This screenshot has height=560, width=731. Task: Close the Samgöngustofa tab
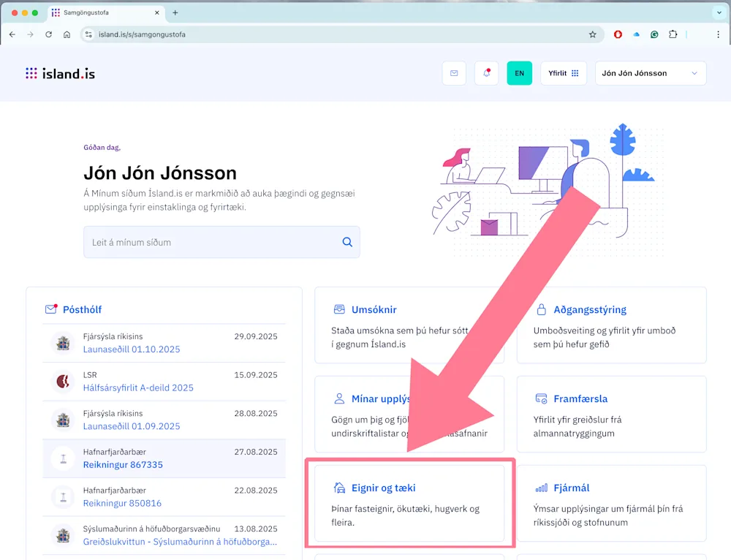pyautogui.click(x=157, y=12)
